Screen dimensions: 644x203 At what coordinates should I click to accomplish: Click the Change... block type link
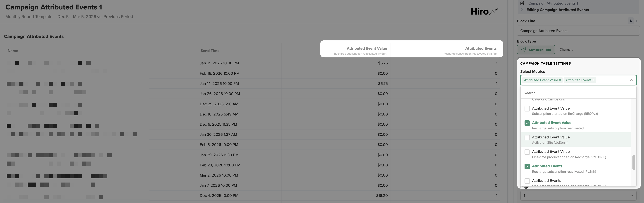[x=566, y=50]
